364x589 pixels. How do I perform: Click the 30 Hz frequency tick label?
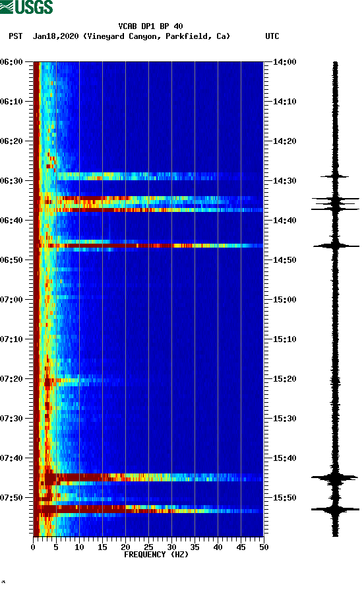pyautogui.click(x=172, y=547)
